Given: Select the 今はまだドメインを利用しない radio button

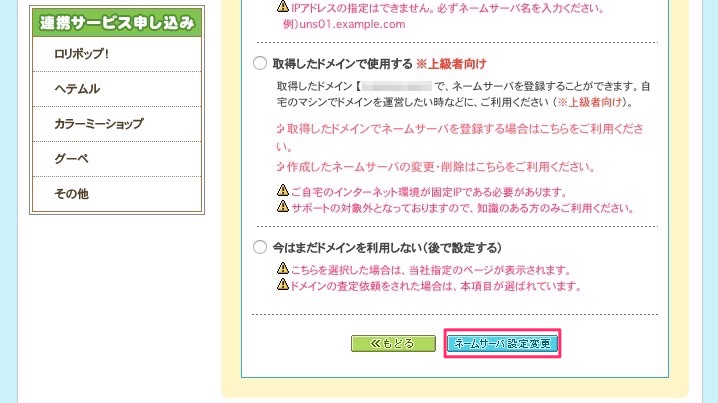Looking at the screenshot, I should tap(260, 247).
